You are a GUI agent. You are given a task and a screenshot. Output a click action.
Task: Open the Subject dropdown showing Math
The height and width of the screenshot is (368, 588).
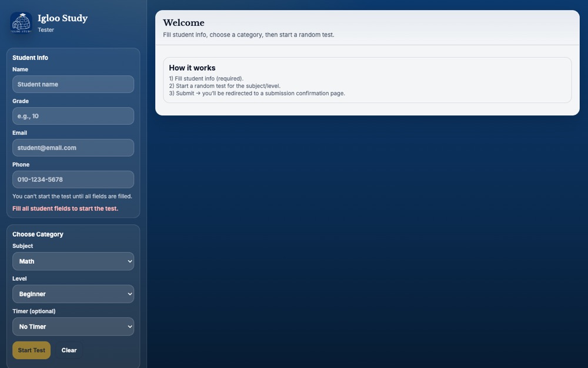[73, 261]
